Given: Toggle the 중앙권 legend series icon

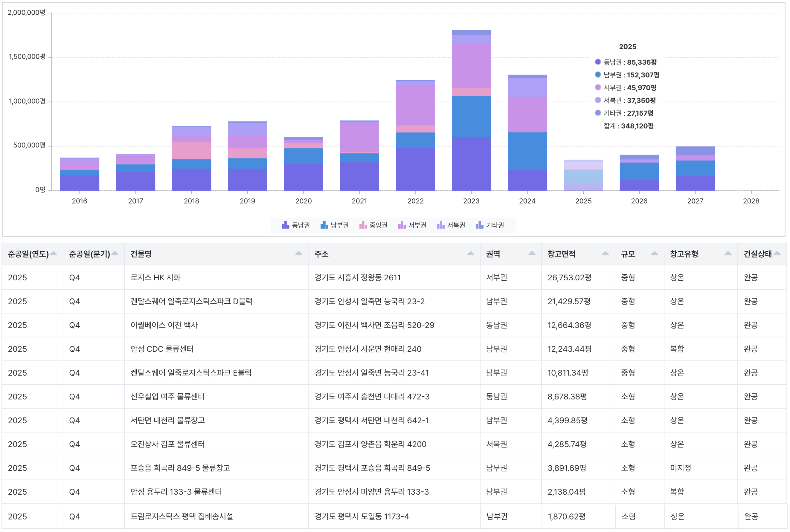Looking at the screenshot, I should coord(363,225).
